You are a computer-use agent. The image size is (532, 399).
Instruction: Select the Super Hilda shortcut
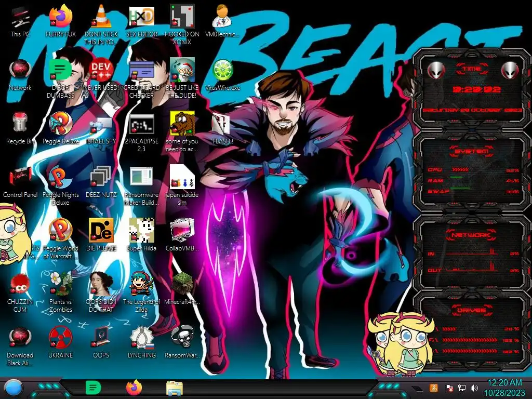tap(141, 235)
